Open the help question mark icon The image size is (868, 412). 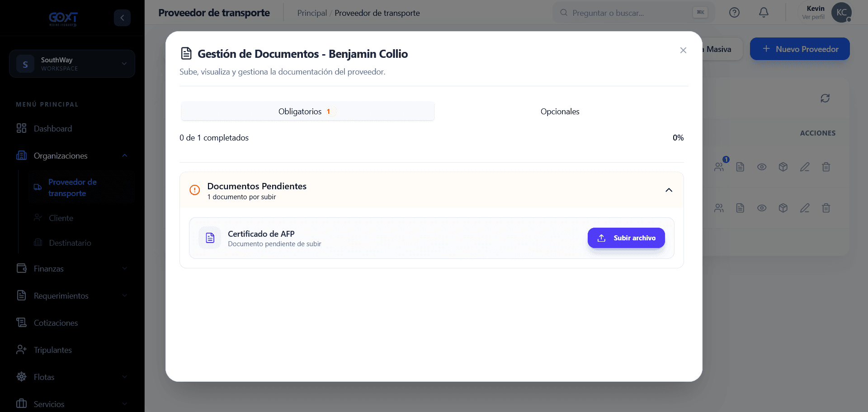click(x=734, y=13)
